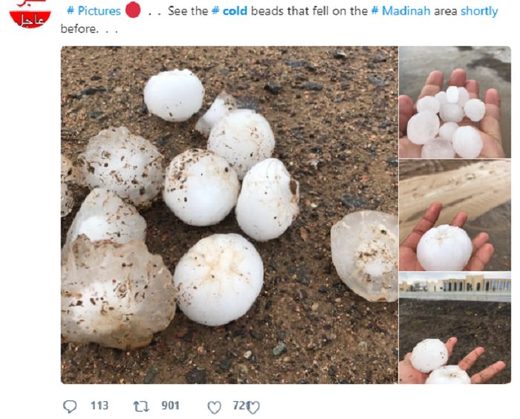Screen dimensions: 520x419
Task: Click the red circle emoji in tweet
Action: coord(133,10)
